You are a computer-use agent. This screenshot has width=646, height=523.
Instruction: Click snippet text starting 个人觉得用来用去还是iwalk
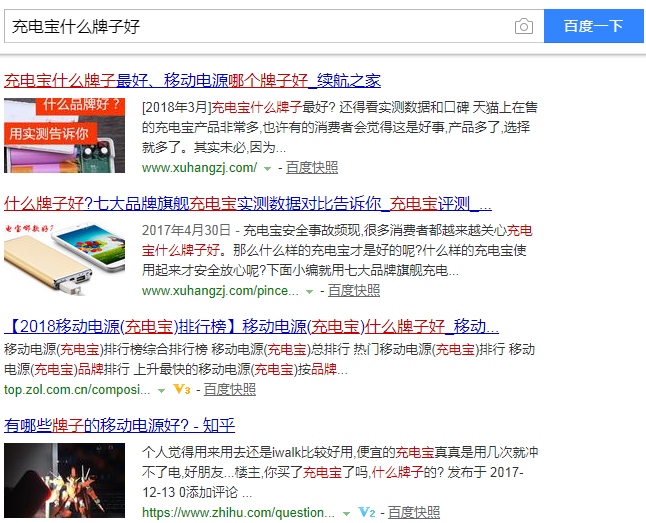tap(340, 472)
